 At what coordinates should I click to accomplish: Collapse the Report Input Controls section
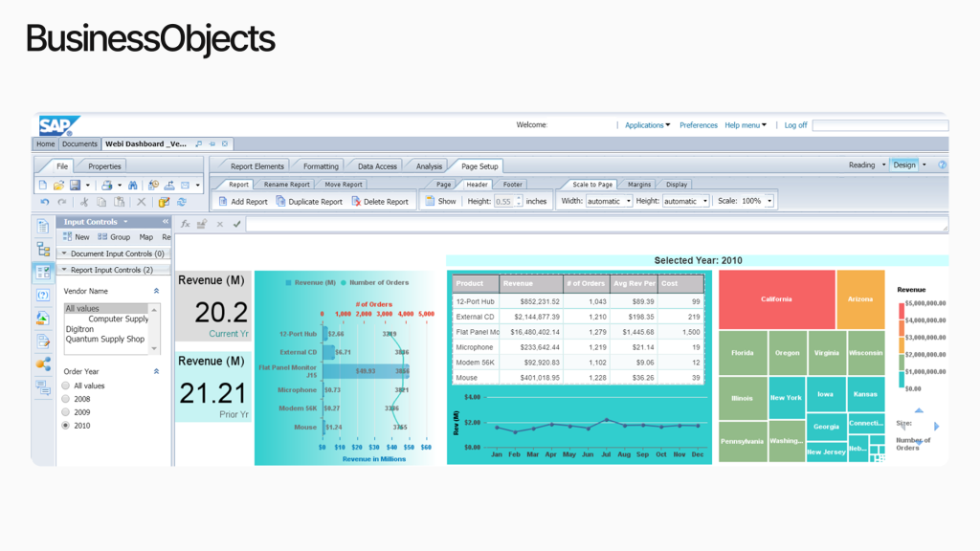64,270
